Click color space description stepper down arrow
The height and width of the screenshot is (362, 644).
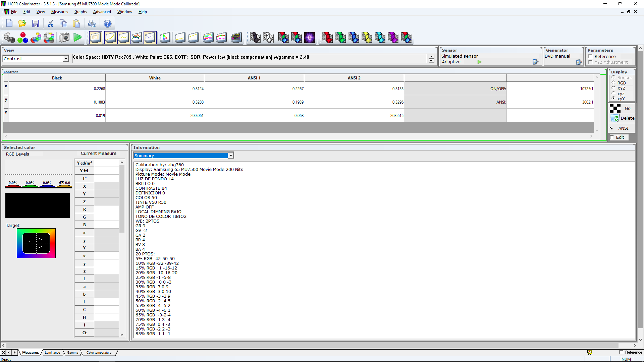tap(431, 61)
